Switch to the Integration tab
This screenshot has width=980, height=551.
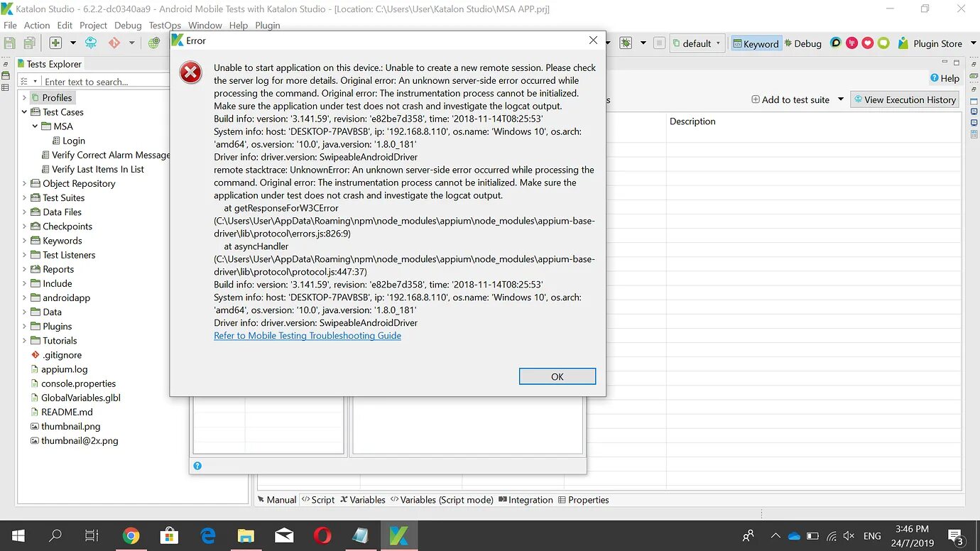pos(526,500)
